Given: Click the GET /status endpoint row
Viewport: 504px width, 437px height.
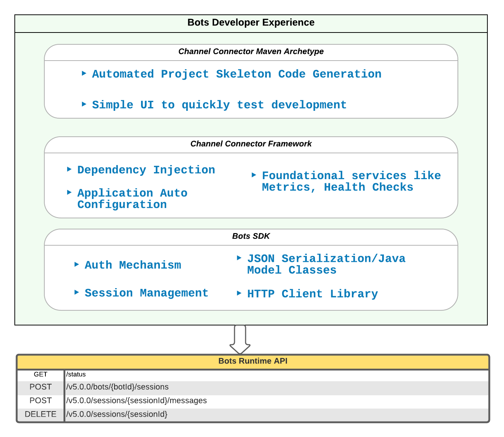Looking at the screenshot, I should 252,374.
